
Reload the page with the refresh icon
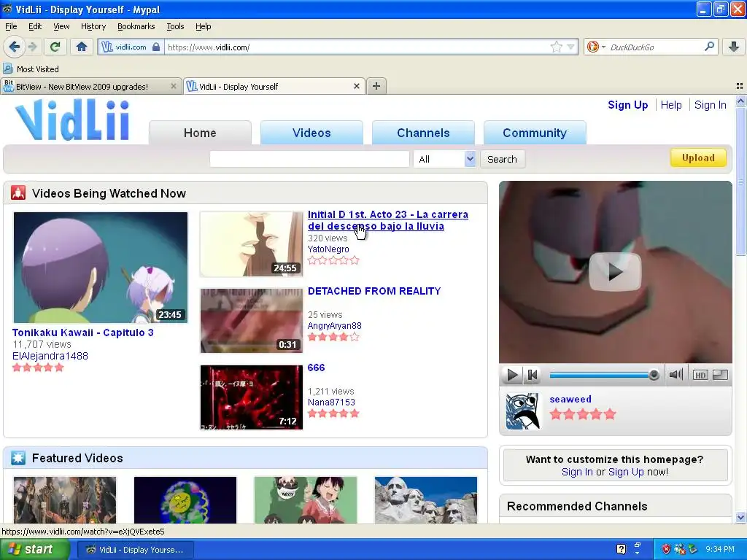tap(55, 47)
